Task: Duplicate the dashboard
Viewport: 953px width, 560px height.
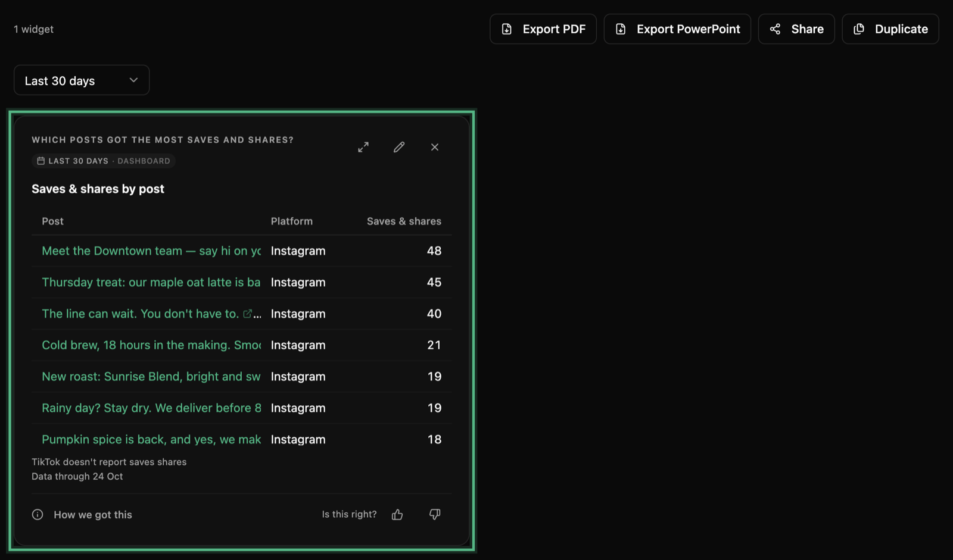Action: point(890,29)
